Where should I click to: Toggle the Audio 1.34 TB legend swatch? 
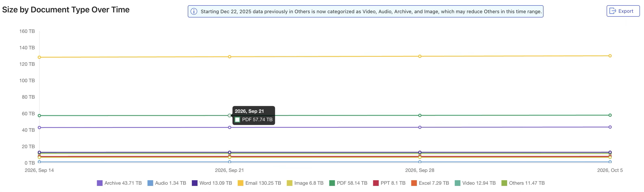click(x=150, y=183)
